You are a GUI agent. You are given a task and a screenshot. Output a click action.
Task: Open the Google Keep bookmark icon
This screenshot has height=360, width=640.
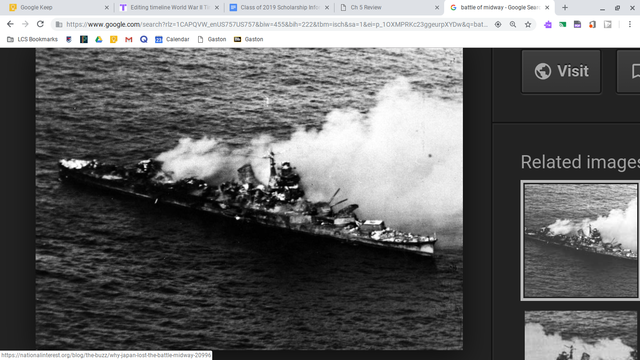pos(113,39)
